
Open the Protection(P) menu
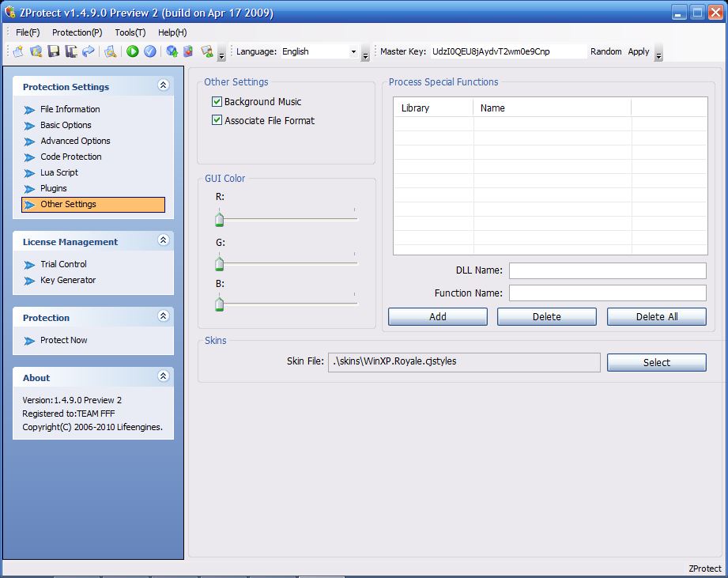pyautogui.click(x=77, y=32)
